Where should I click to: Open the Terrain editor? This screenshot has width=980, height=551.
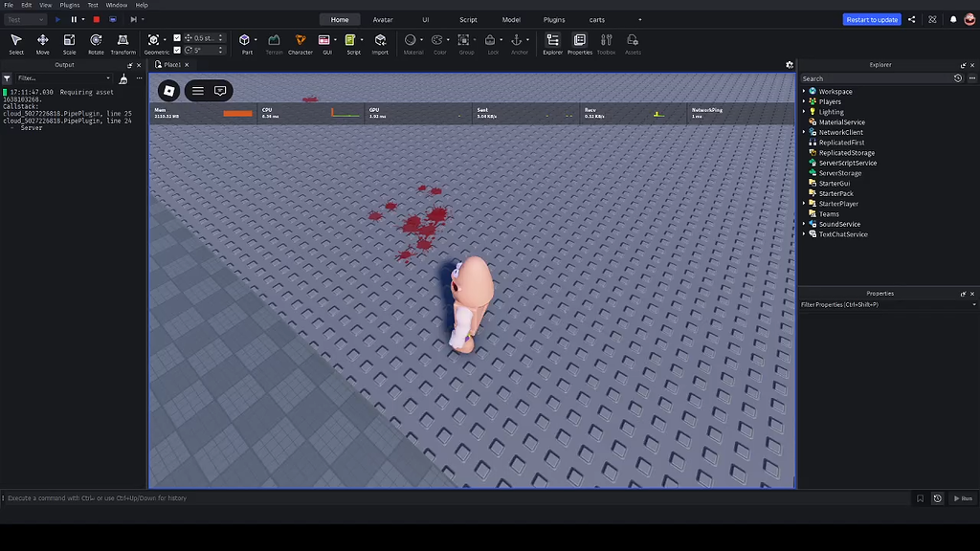(x=274, y=44)
